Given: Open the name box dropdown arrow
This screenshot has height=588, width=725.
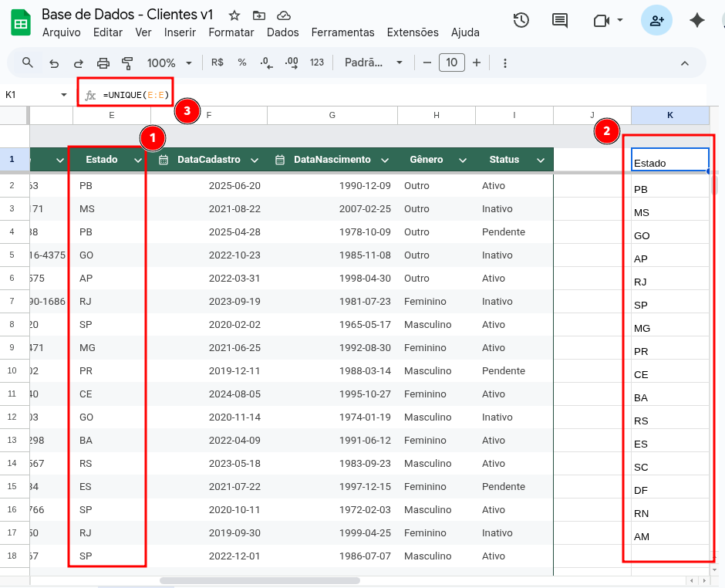Looking at the screenshot, I should click(64, 95).
